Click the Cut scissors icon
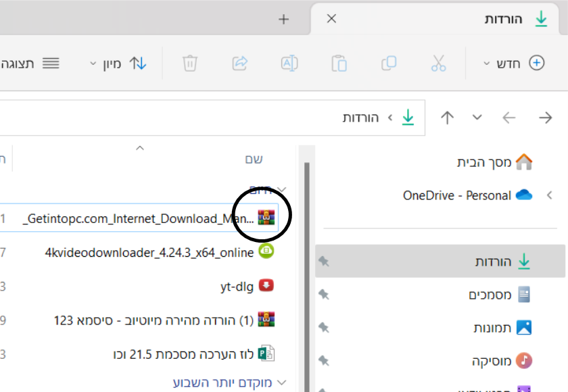This screenshot has width=568, height=392. (438, 64)
